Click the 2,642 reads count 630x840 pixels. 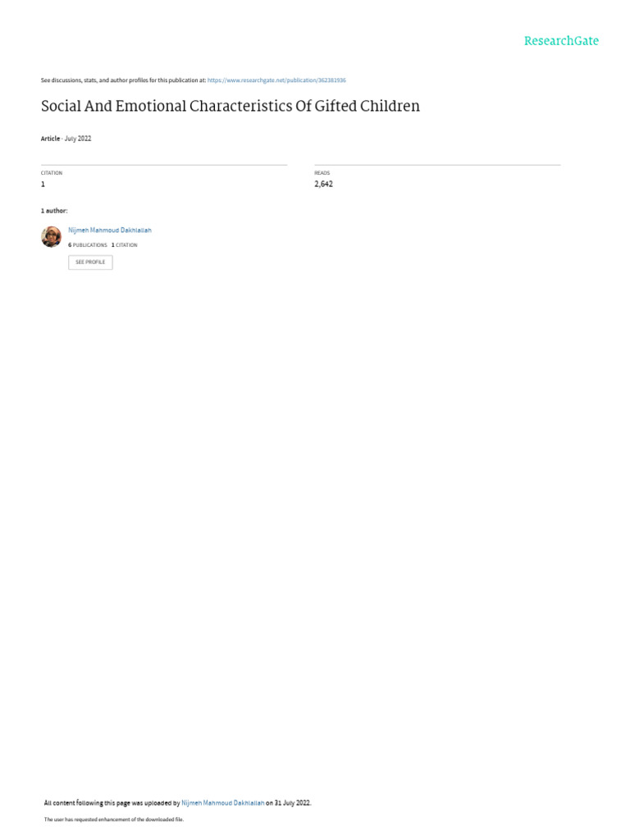[323, 185]
